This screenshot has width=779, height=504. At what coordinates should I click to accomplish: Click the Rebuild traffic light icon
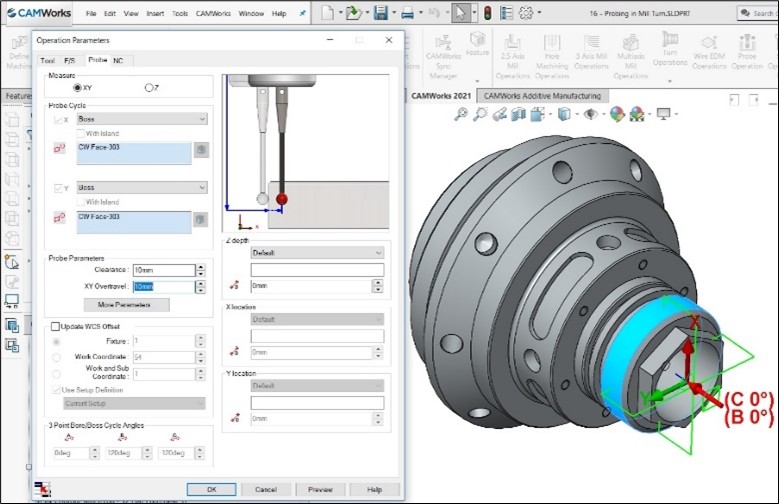tap(488, 13)
